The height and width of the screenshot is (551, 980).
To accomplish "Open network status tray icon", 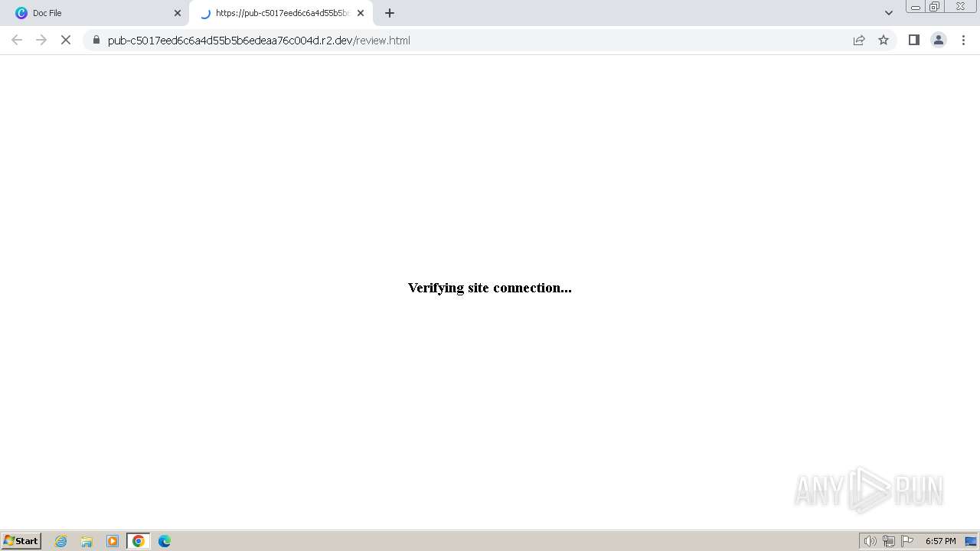I will tap(889, 541).
